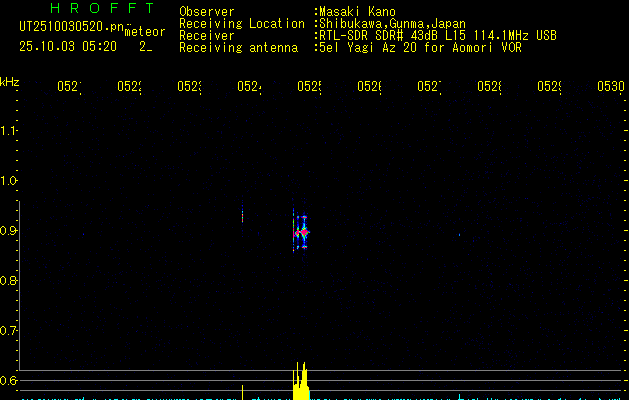Image resolution: width=629 pixels, height=400 pixels.
Task: Click the 0525 time axis marker
Action: [309, 86]
